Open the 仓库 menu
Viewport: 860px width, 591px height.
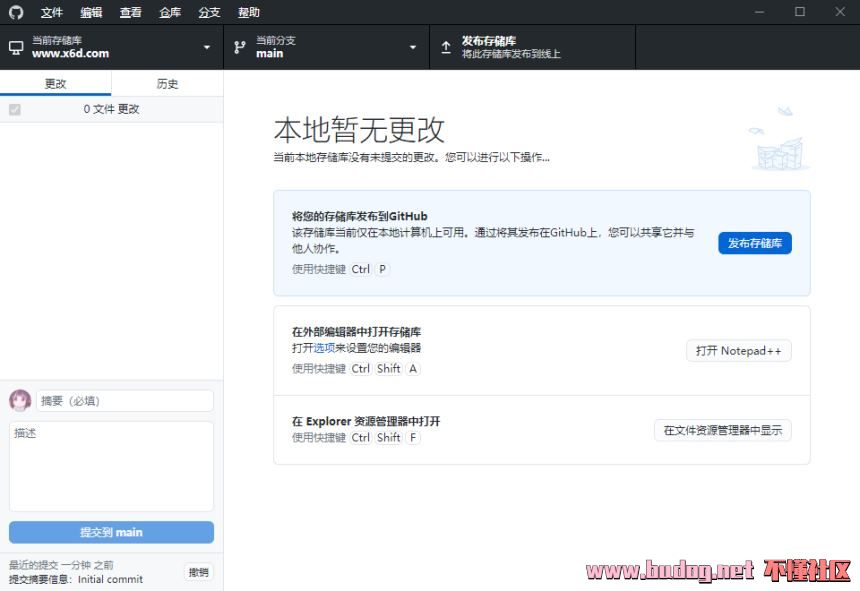[x=170, y=12]
